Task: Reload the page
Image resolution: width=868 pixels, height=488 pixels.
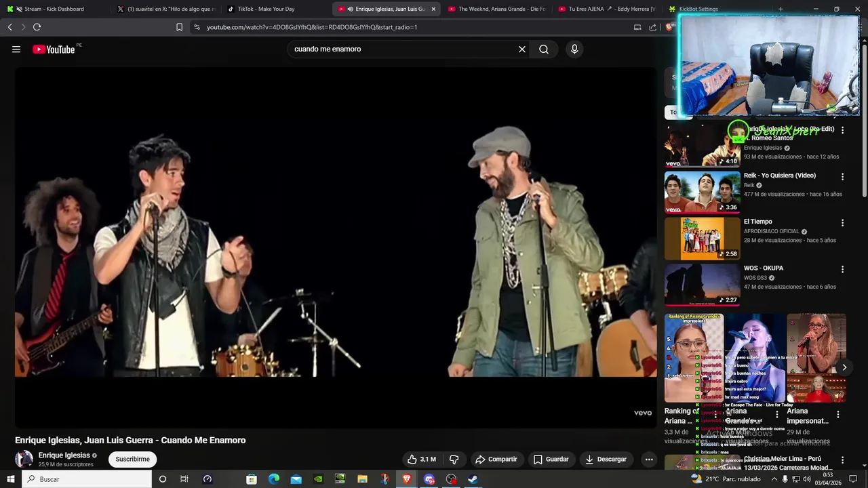Action: coord(37,27)
